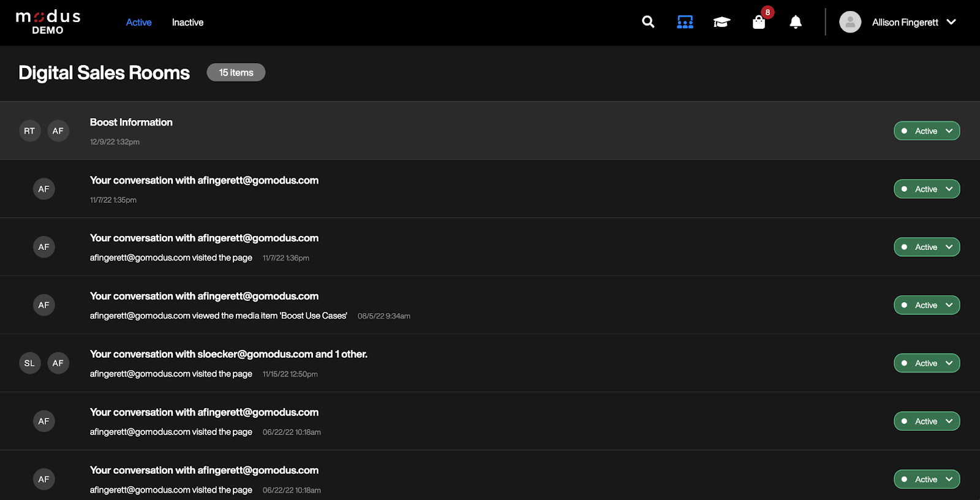Open status dropdown for Boost Information
Viewport: 980px width, 500px height.
(x=927, y=131)
